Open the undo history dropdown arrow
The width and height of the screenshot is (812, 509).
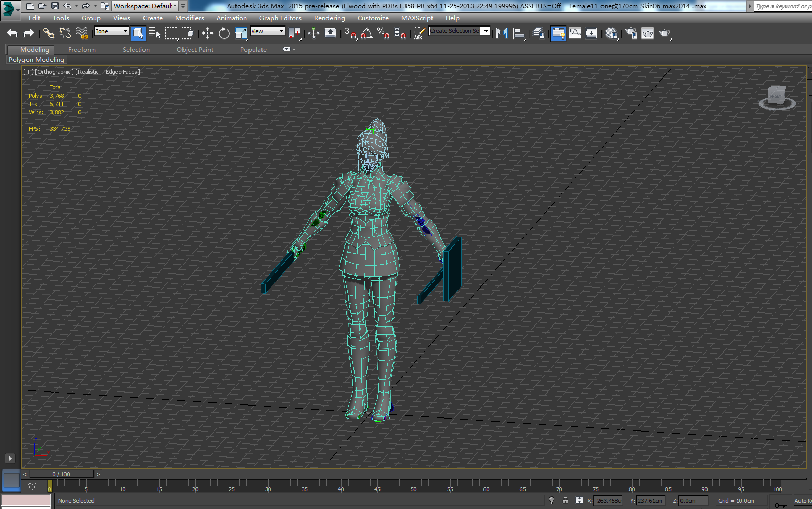[x=76, y=6]
